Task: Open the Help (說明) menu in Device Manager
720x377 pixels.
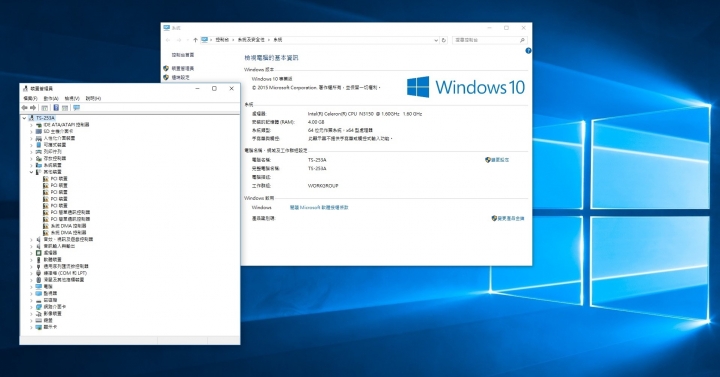Action: (x=93, y=98)
